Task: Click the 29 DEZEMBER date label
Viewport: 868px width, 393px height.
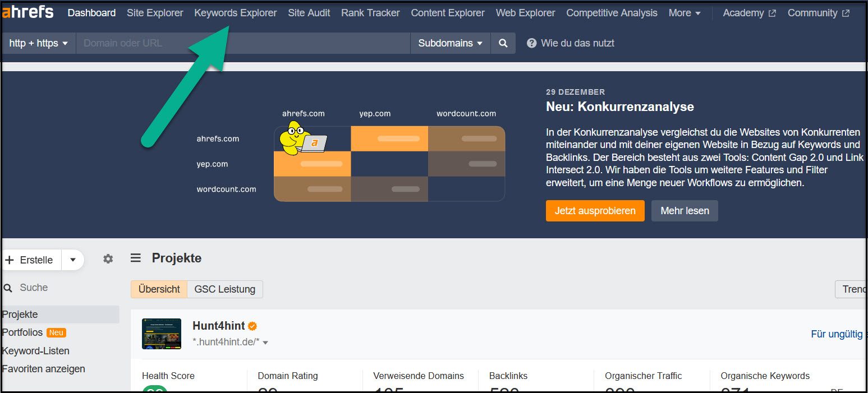Action: (x=576, y=92)
